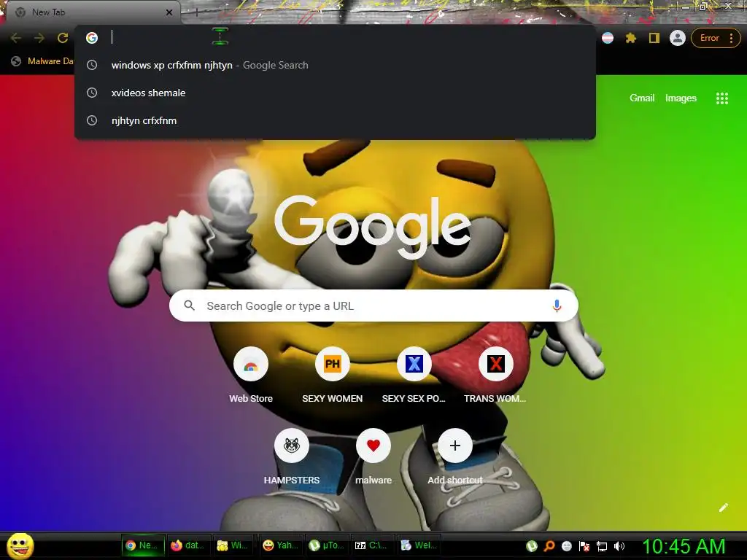Image resolution: width=747 pixels, height=560 pixels.
Task: Open the Gmail link
Action: [x=642, y=98]
